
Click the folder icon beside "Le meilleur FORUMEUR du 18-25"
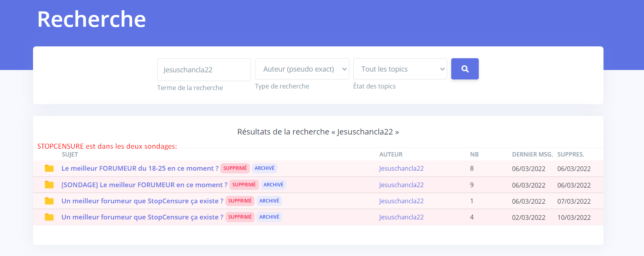click(x=49, y=168)
